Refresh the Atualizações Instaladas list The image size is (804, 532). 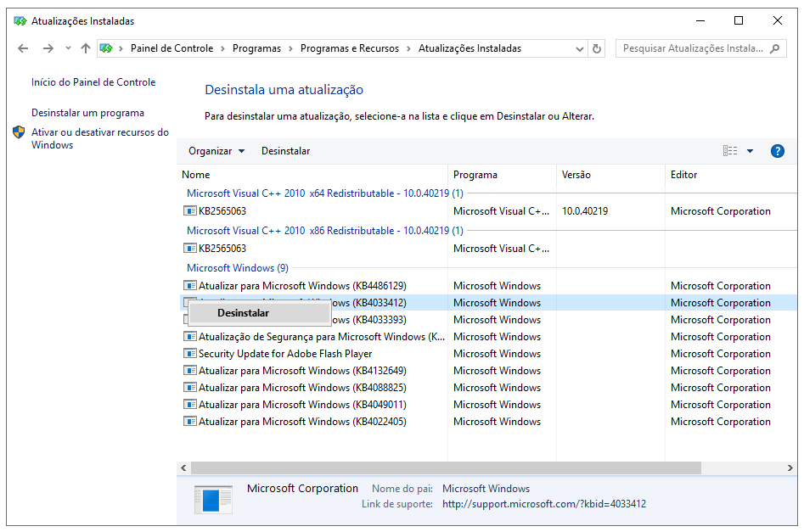click(597, 48)
